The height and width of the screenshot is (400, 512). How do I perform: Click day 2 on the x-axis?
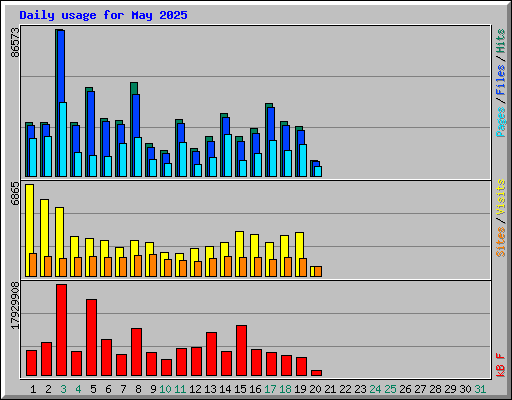[48, 389]
